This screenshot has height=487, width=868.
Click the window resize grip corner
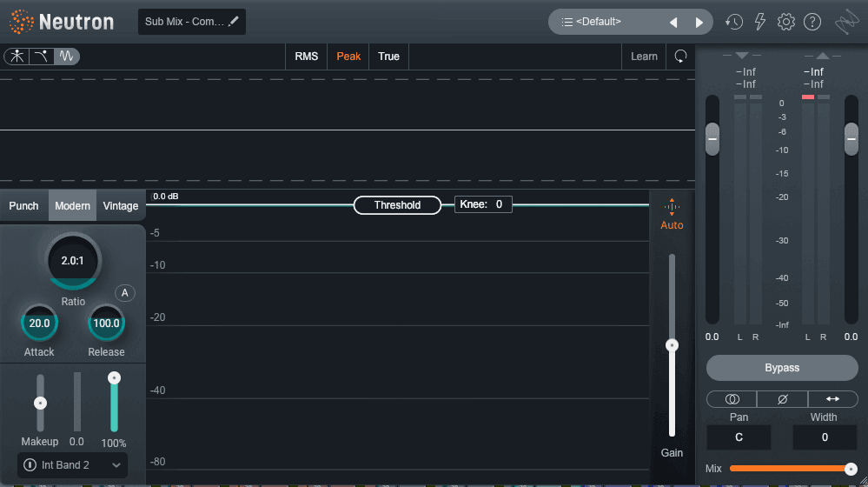[x=863, y=482]
